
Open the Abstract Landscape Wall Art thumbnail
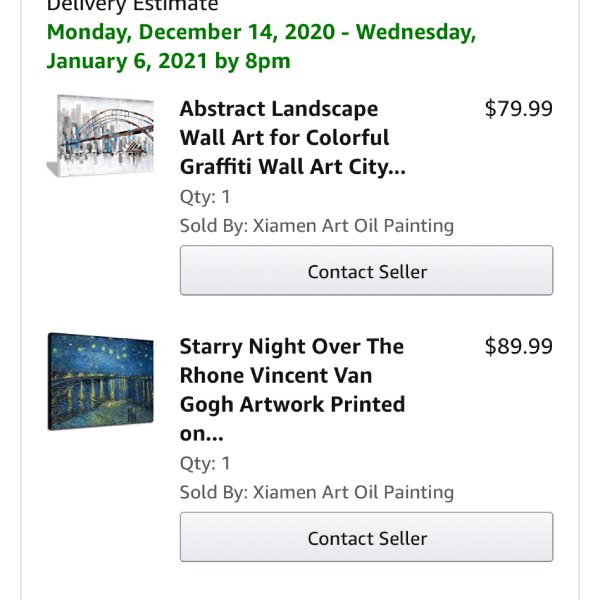pos(100,135)
